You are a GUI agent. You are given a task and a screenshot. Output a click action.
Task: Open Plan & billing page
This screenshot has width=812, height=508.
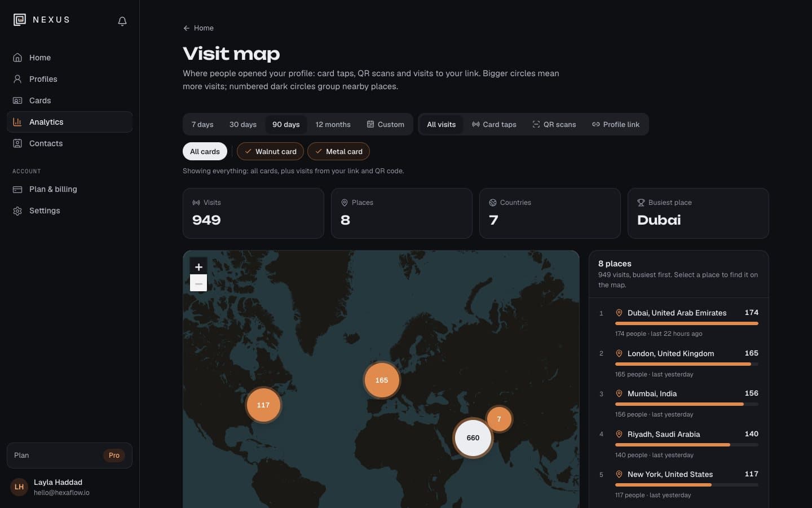[x=70, y=189]
